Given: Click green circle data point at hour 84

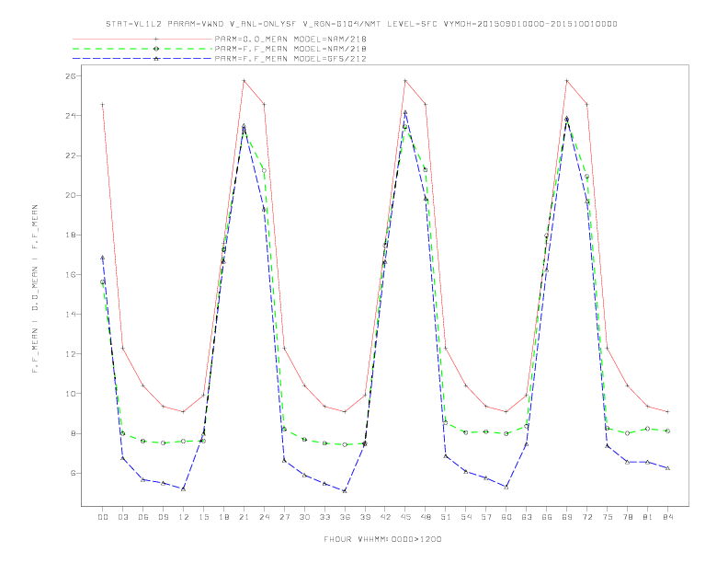Looking at the screenshot, I should (667, 431).
